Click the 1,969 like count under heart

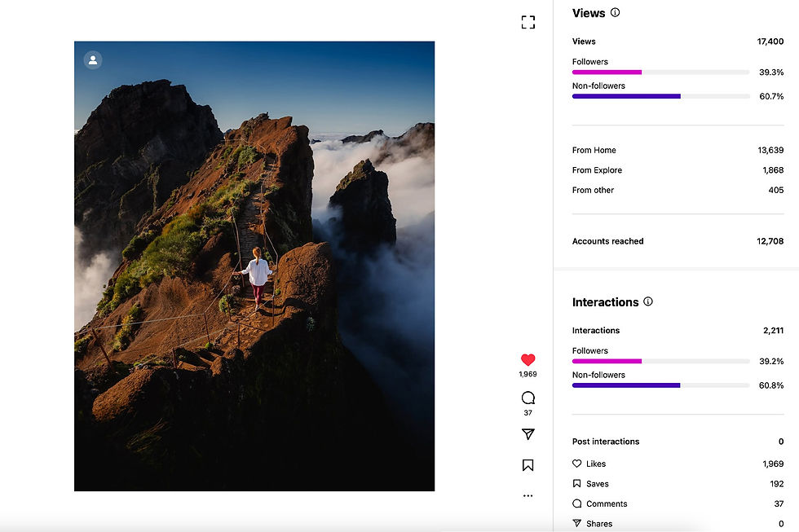[x=528, y=374]
